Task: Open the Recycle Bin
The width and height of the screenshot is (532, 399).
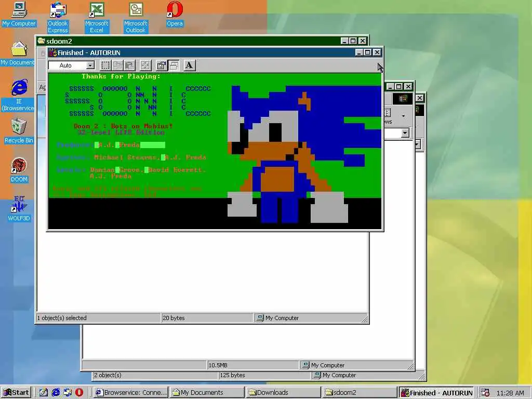Action: click(19, 131)
